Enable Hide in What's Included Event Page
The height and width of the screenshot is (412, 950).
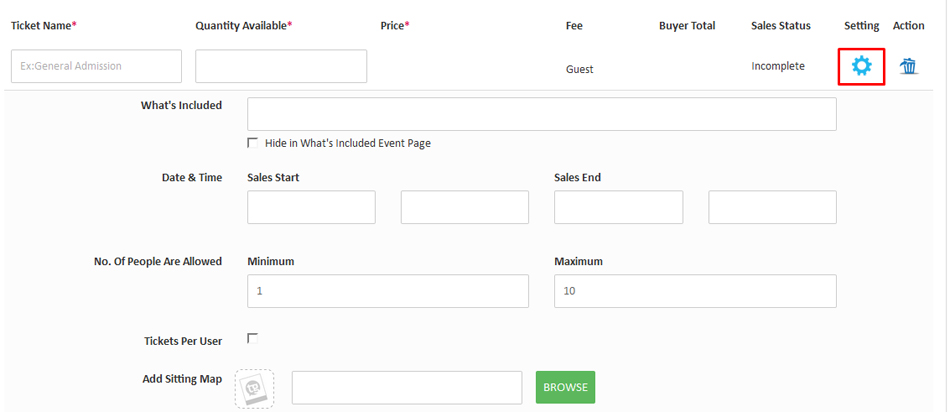pos(253,143)
